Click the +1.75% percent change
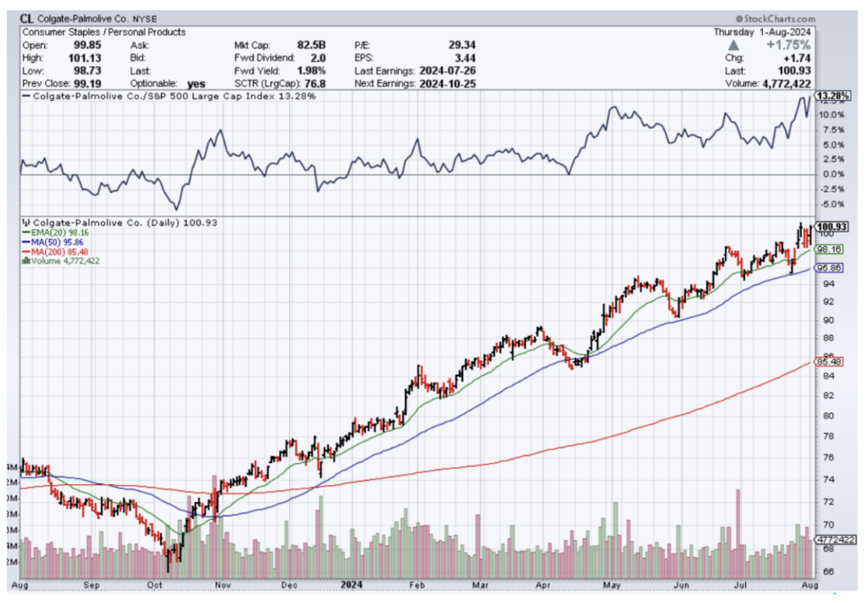 [788, 45]
